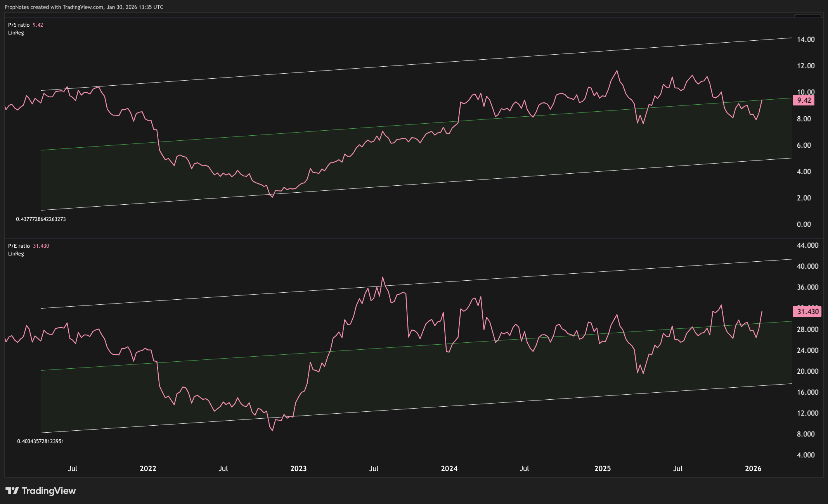Click the 31.430 value beside P/E ratio legend

41,246
